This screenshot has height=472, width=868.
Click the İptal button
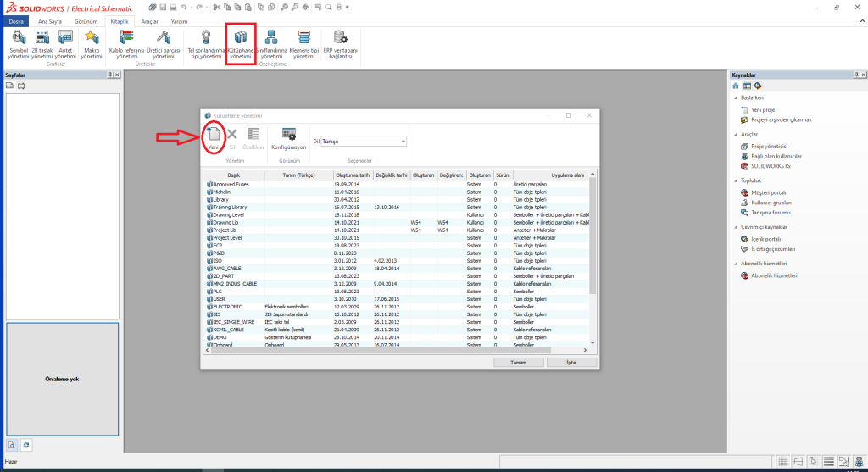(x=570, y=362)
